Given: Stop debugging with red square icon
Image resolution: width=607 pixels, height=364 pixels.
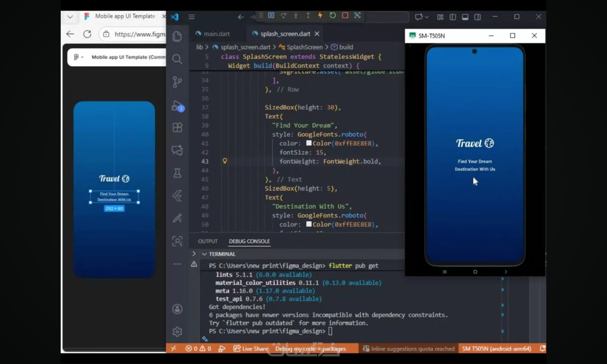Looking at the screenshot, I should click(345, 15).
